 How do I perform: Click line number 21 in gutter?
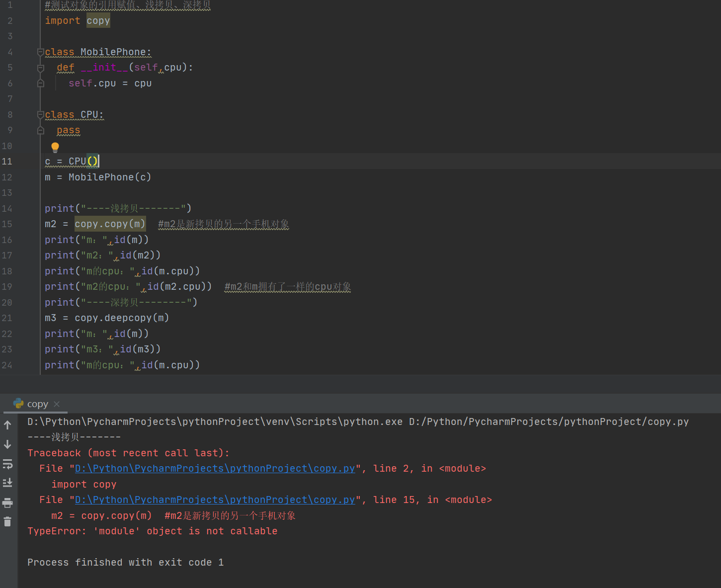coord(7,318)
